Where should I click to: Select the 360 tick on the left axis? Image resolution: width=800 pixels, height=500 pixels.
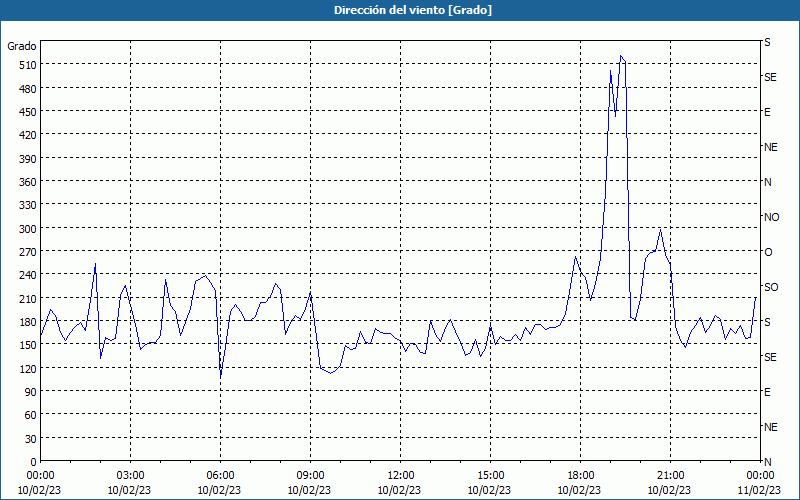click(x=28, y=182)
